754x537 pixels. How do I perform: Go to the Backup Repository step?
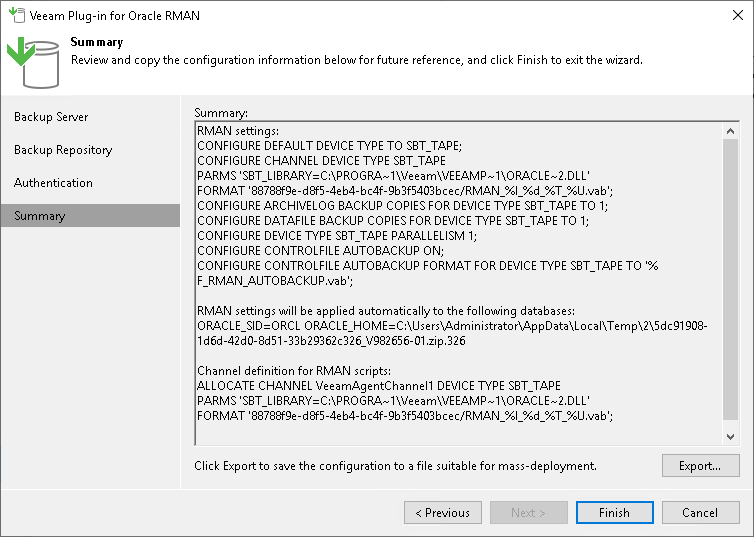tap(63, 150)
